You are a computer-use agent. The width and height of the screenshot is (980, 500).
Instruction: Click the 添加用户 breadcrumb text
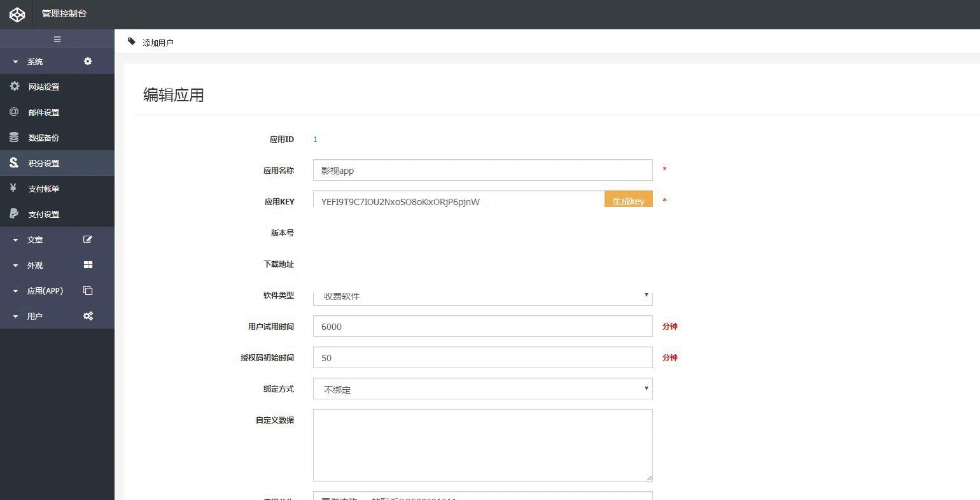tap(158, 43)
